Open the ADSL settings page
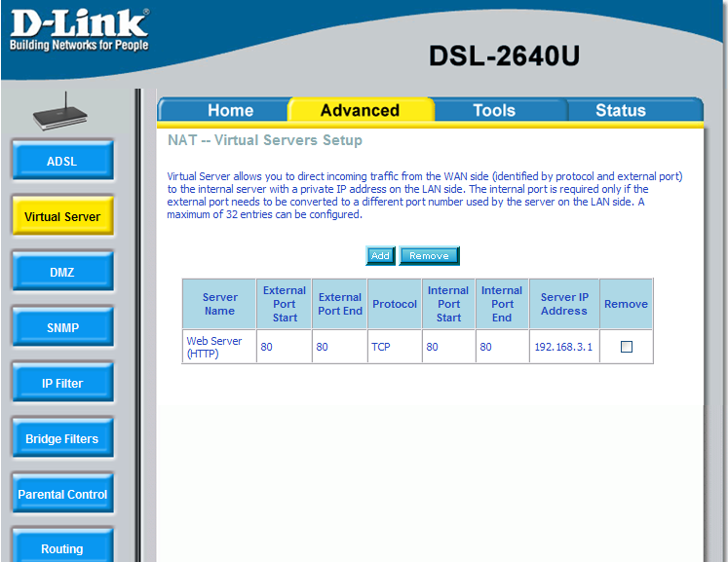This screenshot has width=728, height=562. [x=62, y=161]
